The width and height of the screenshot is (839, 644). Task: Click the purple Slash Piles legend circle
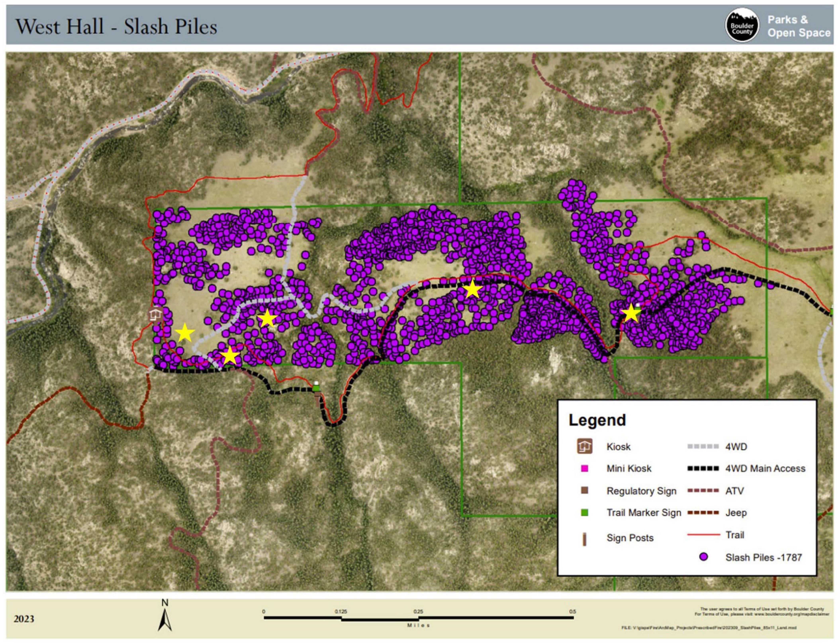(x=703, y=557)
